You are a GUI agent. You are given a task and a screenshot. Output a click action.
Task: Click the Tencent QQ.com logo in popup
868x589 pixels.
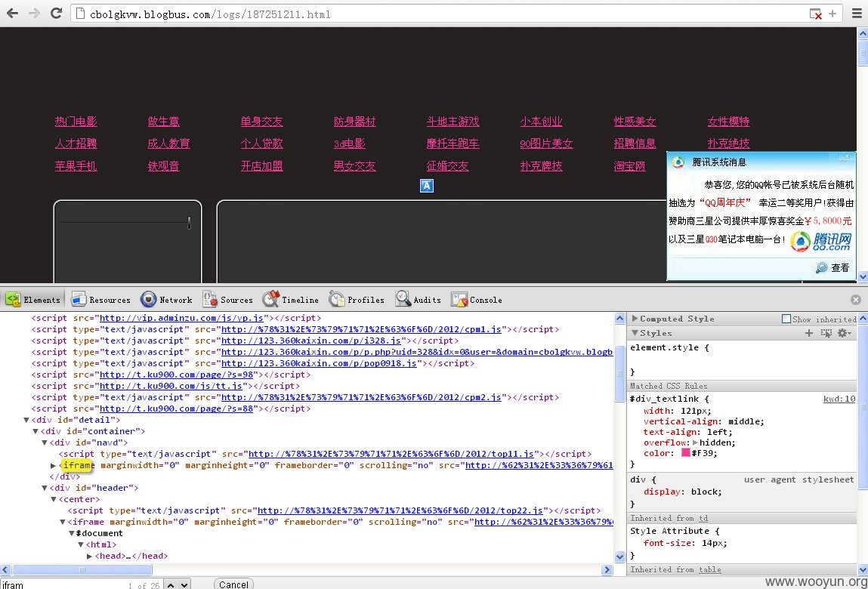[x=821, y=242]
